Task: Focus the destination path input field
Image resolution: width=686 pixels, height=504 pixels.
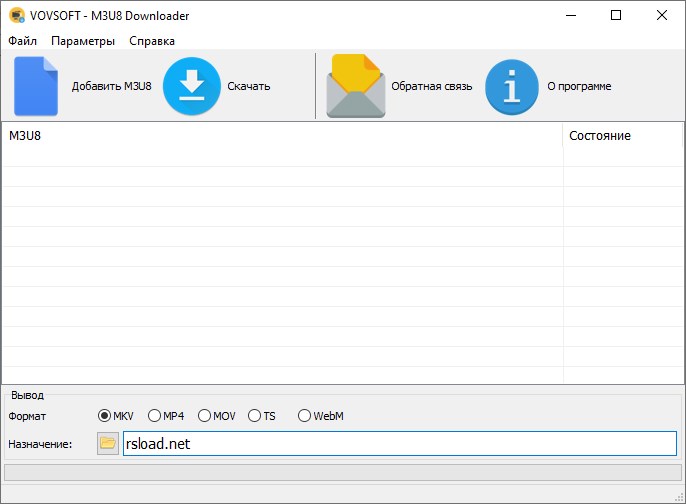Action: pos(399,443)
